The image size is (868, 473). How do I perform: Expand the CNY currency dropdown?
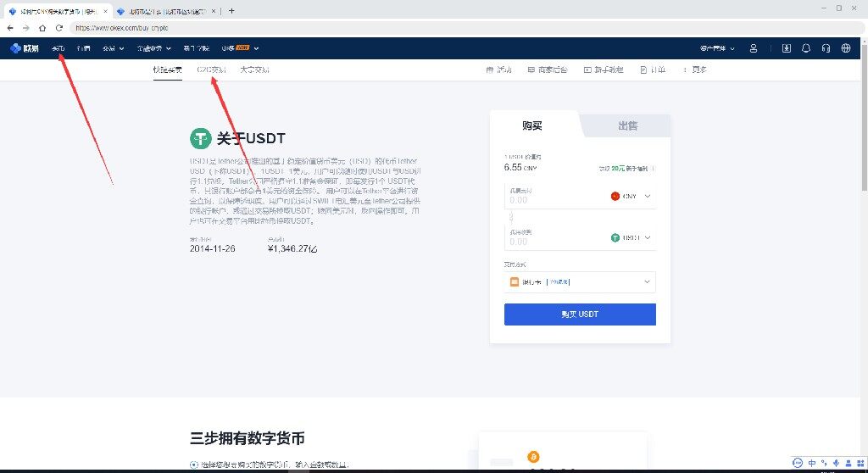click(x=632, y=196)
